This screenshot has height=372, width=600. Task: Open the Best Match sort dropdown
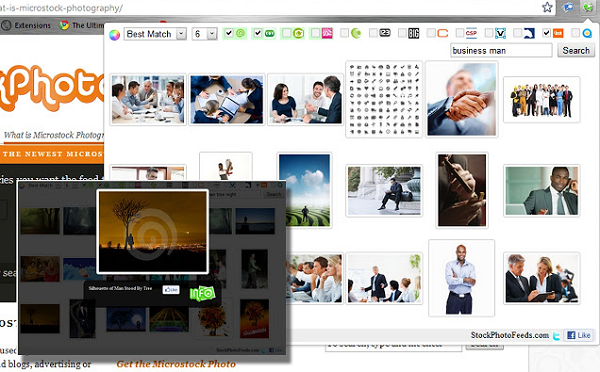(155, 34)
